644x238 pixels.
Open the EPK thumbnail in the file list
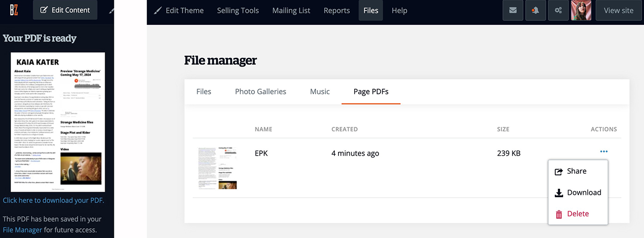(217, 168)
